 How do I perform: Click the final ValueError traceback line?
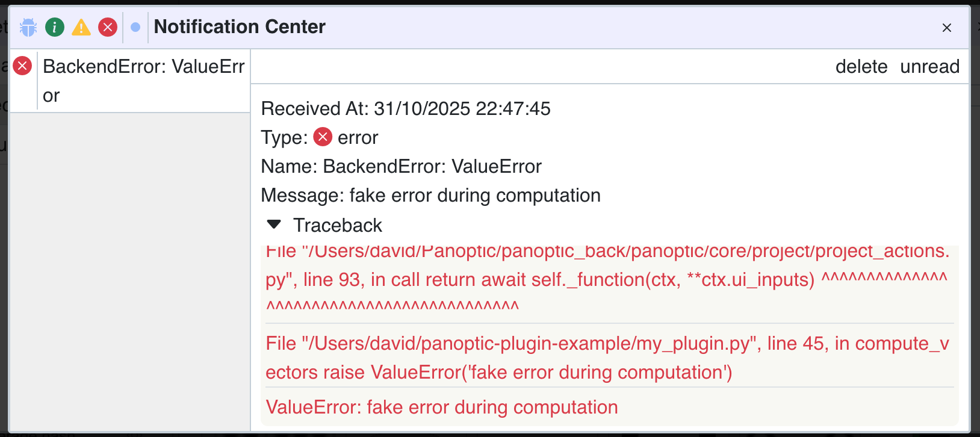click(442, 408)
